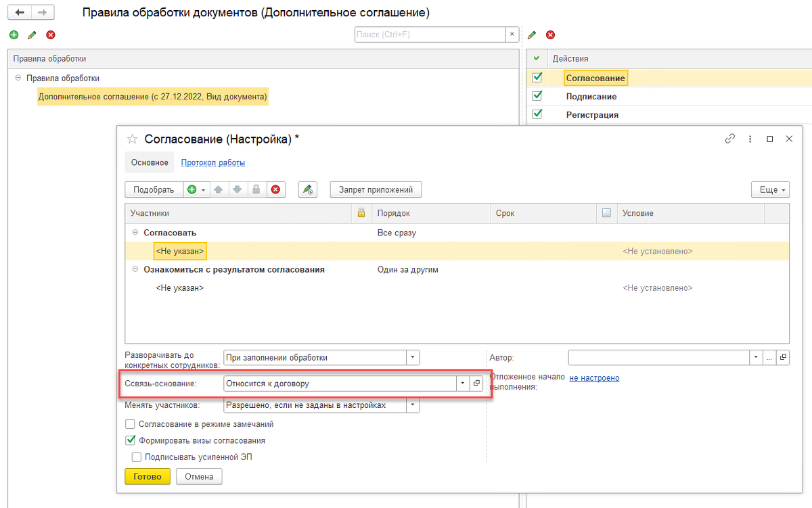Viewport: 812px width, 508px height.
Task: Go forward with the right arrow button
Action: click(42, 13)
